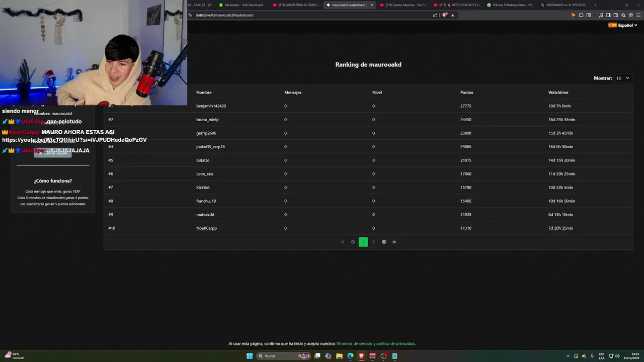The image size is (644, 362).
Task: Select user gerrrp2606 in the ranking
Action: pyautogui.click(x=206, y=133)
